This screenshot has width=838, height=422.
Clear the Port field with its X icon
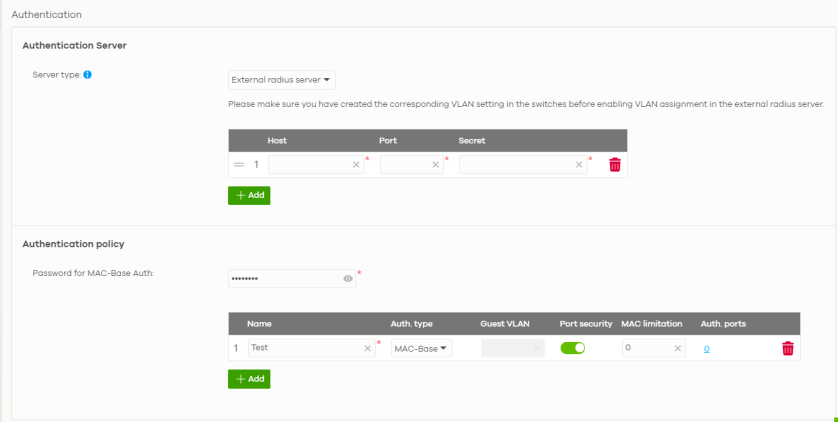pyautogui.click(x=435, y=165)
